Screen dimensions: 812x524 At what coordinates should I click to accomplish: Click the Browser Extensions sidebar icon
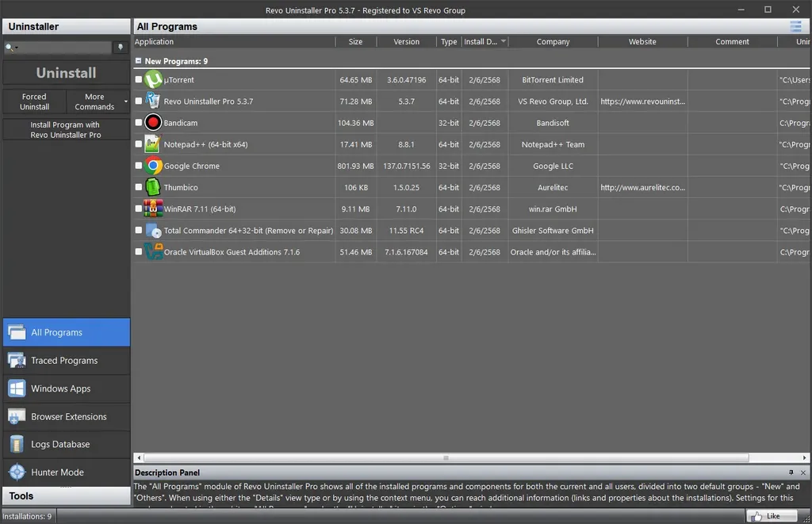17,416
